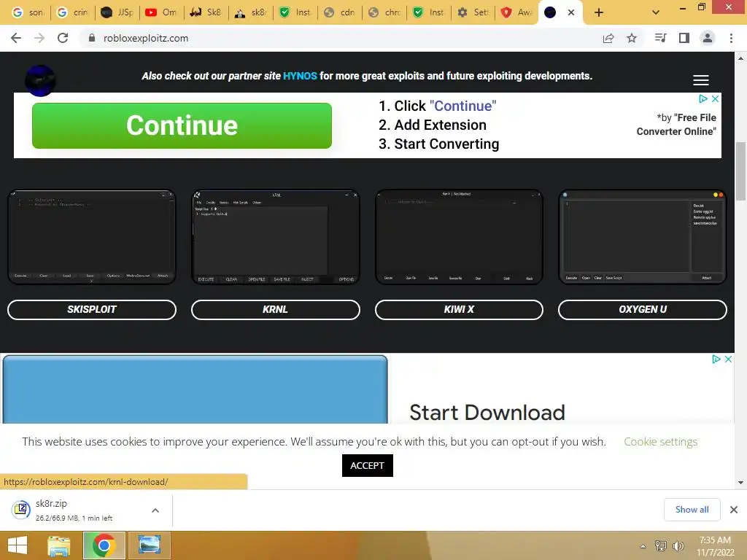The image size is (747, 560).
Task: Switch to the first Google tab
Action: [x=27, y=12]
